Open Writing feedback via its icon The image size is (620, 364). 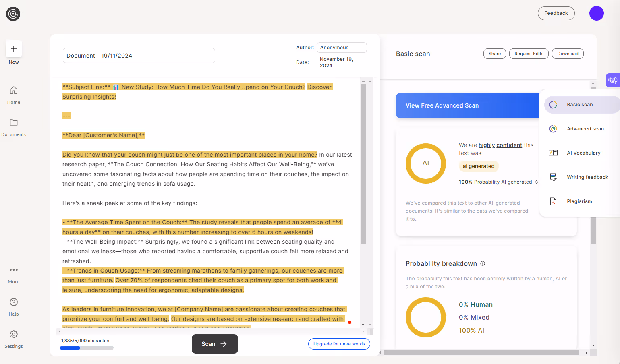point(553,177)
